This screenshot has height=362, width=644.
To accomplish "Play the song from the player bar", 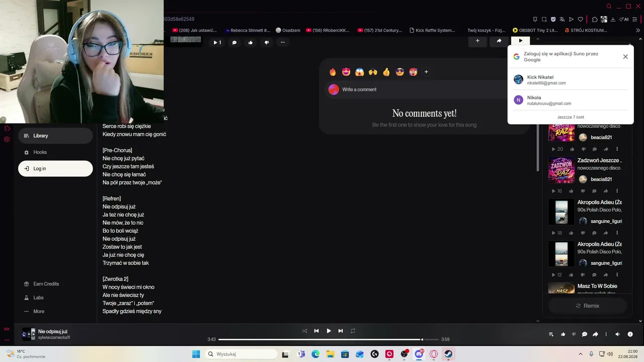I will [329, 331].
